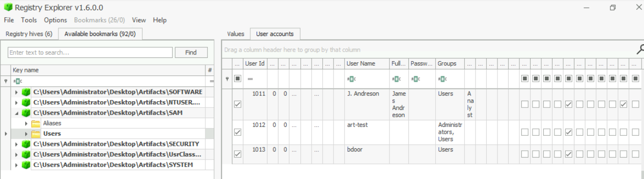Sort by the User Id column header
This screenshot has width=644, height=179.
coord(255,64)
